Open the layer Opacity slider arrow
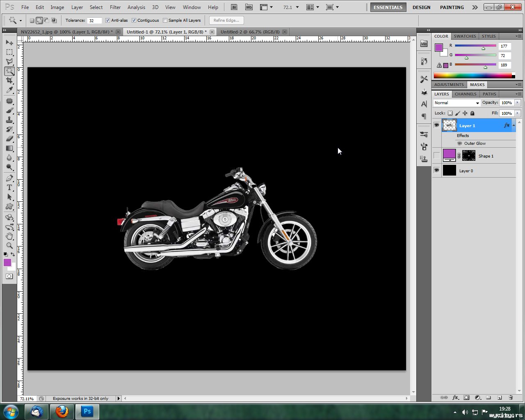The image size is (525, 420). pyautogui.click(x=518, y=103)
